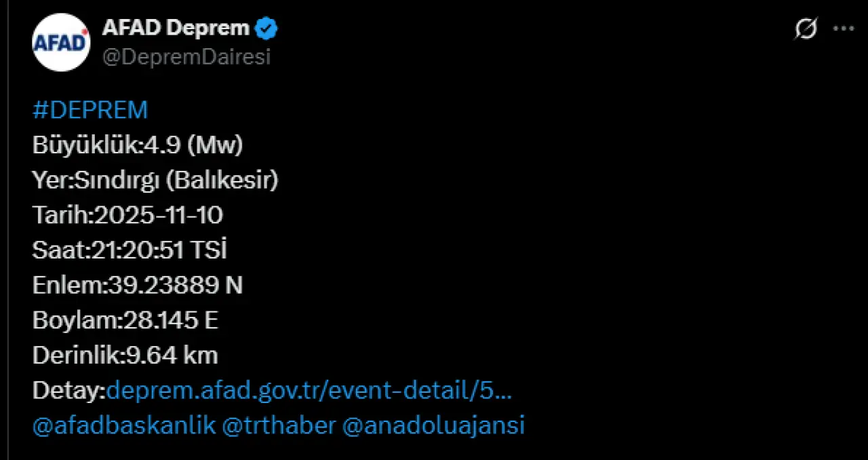The width and height of the screenshot is (868, 460).
Task: Click the Saat 21:20:51 TSİ line
Action: tap(129, 251)
